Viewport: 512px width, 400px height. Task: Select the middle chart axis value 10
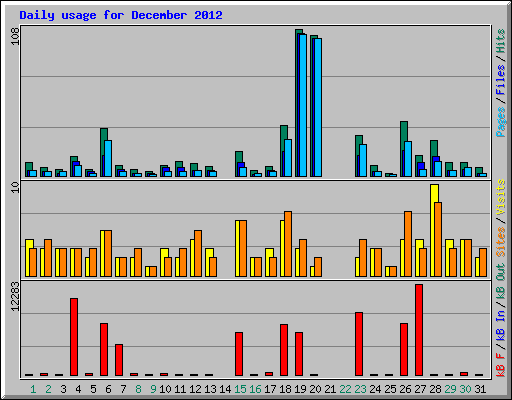click(x=15, y=188)
